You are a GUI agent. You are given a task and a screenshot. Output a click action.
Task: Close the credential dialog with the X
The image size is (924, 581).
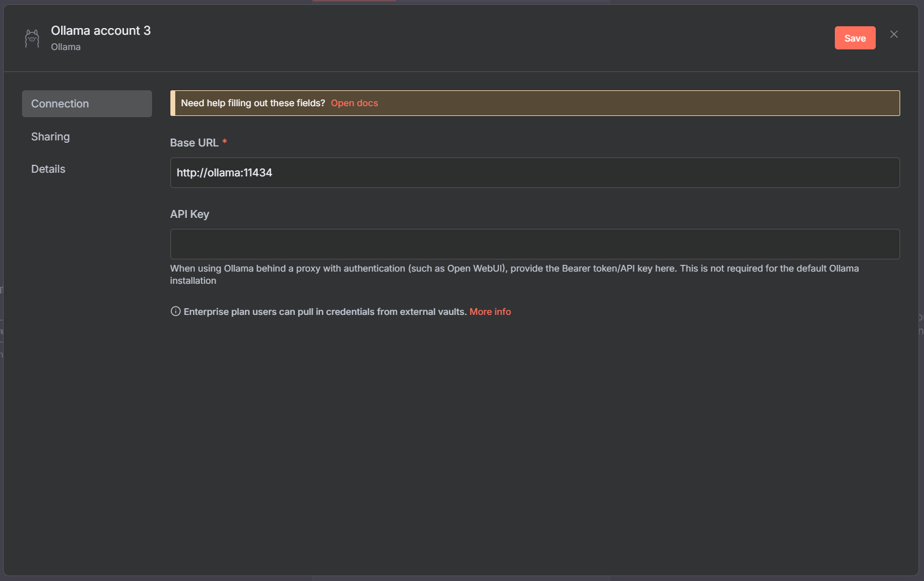(893, 35)
